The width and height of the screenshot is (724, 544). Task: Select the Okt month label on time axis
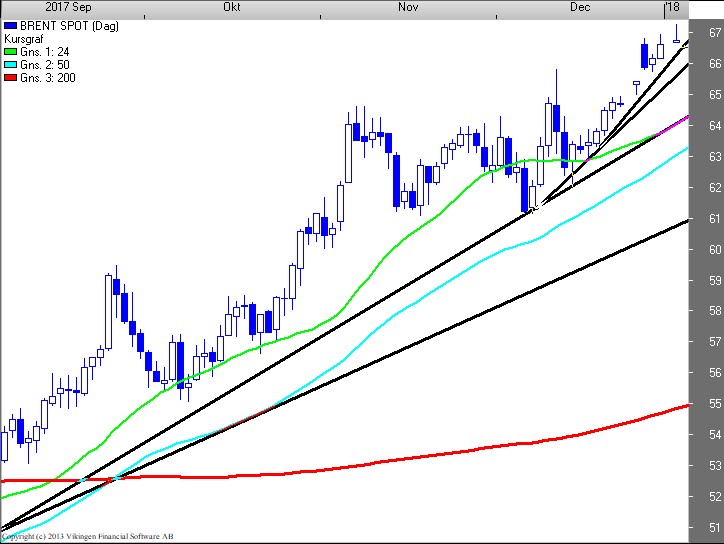coord(231,7)
